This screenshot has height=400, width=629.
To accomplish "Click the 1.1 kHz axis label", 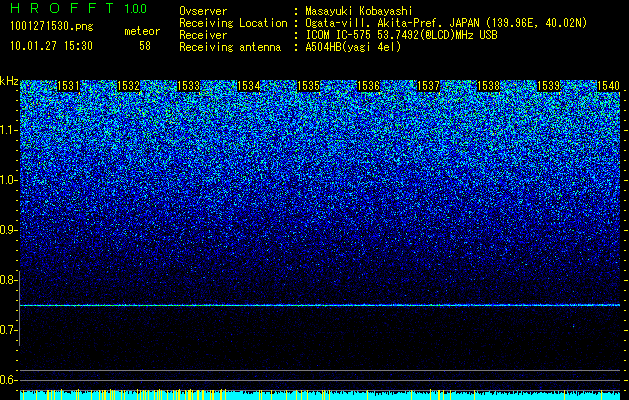I will [8, 130].
